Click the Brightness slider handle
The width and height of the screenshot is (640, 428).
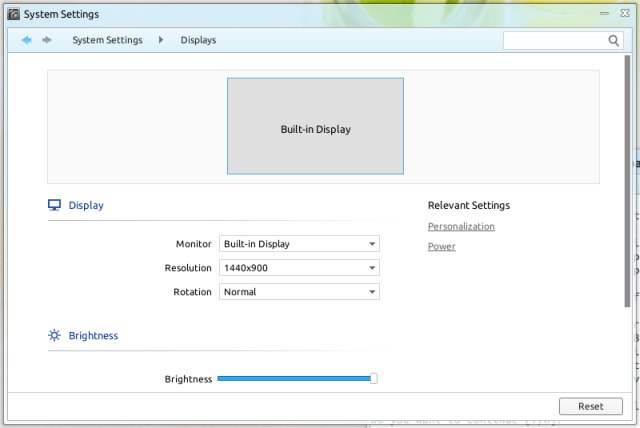click(373, 378)
